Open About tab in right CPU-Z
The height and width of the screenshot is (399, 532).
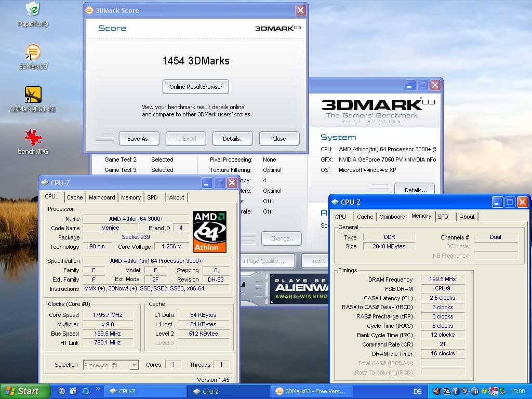coord(467,217)
